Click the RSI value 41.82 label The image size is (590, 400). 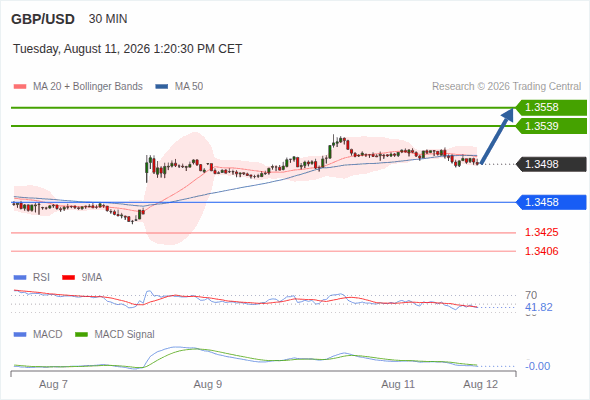(x=539, y=307)
